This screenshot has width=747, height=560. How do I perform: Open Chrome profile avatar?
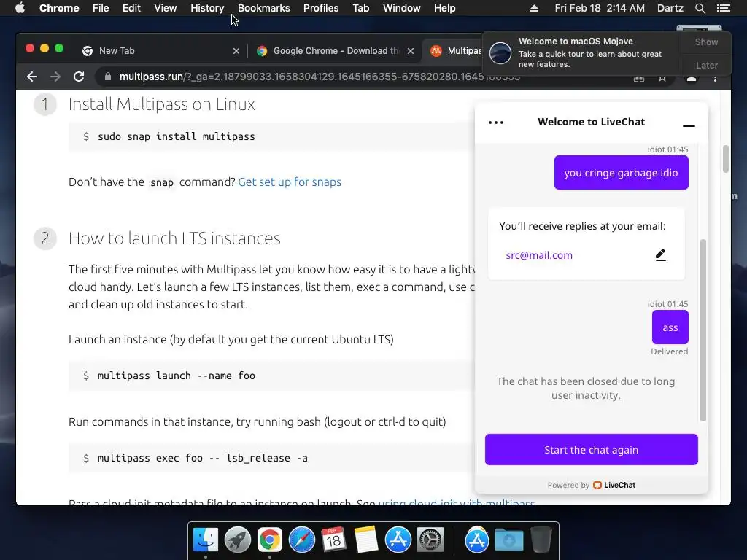692,79
